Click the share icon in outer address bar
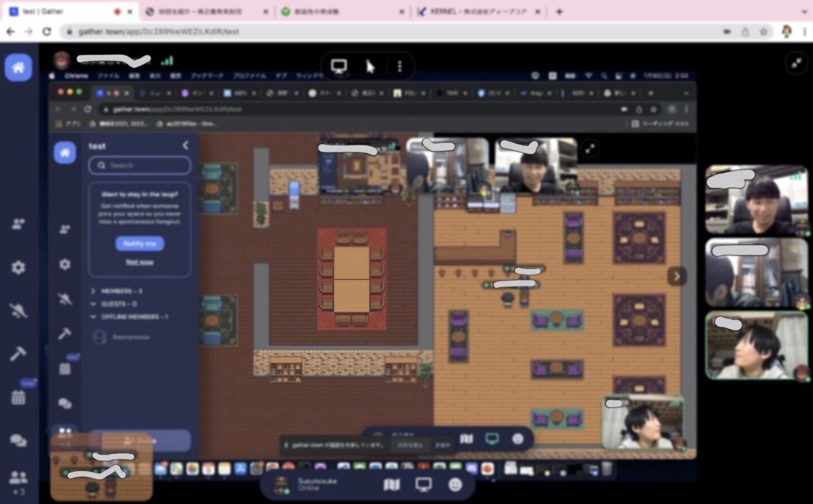 pos(745,32)
